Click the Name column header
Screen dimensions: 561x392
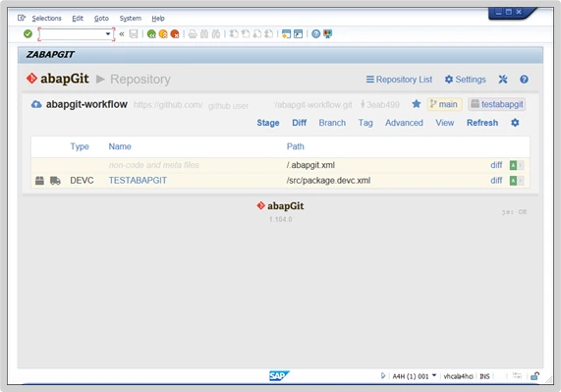120,146
